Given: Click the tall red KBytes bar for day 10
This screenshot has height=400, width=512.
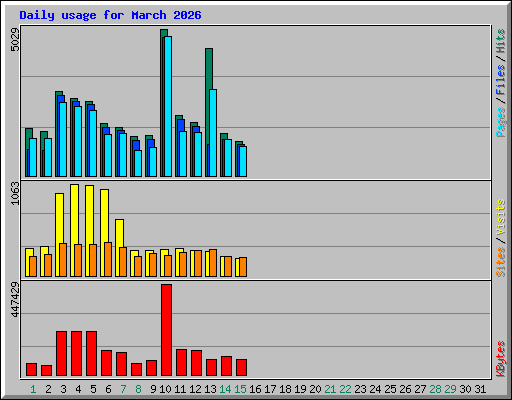Looking at the screenshot, I should coord(166,330).
